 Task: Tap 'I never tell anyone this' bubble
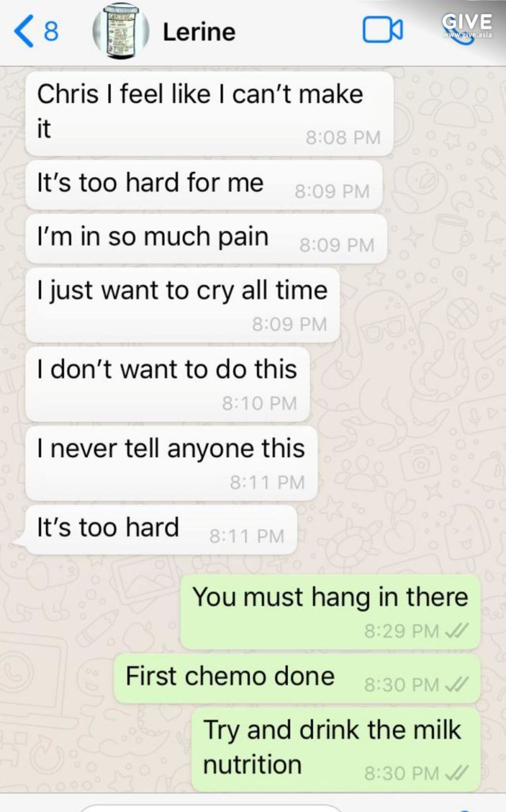pos(171,464)
